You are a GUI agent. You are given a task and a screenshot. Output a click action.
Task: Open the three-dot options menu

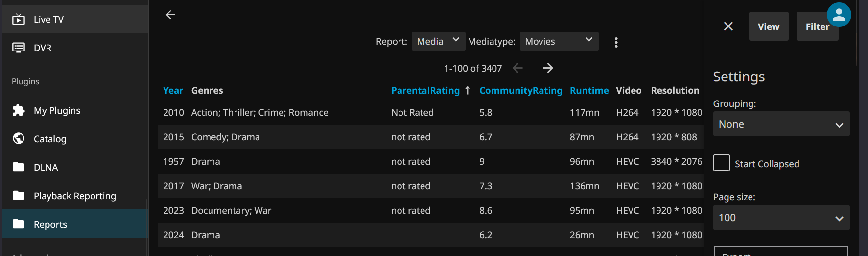[616, 42]
